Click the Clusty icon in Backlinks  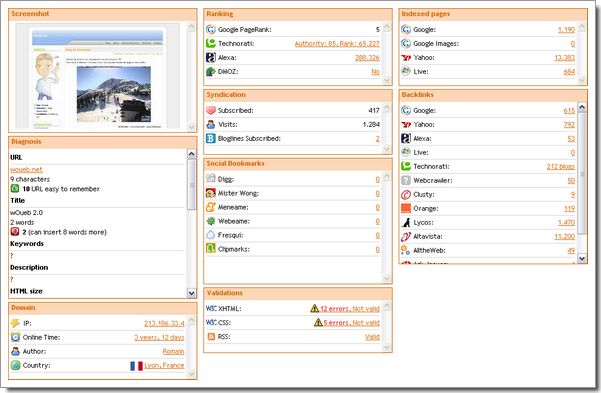[x=406, y=194]
